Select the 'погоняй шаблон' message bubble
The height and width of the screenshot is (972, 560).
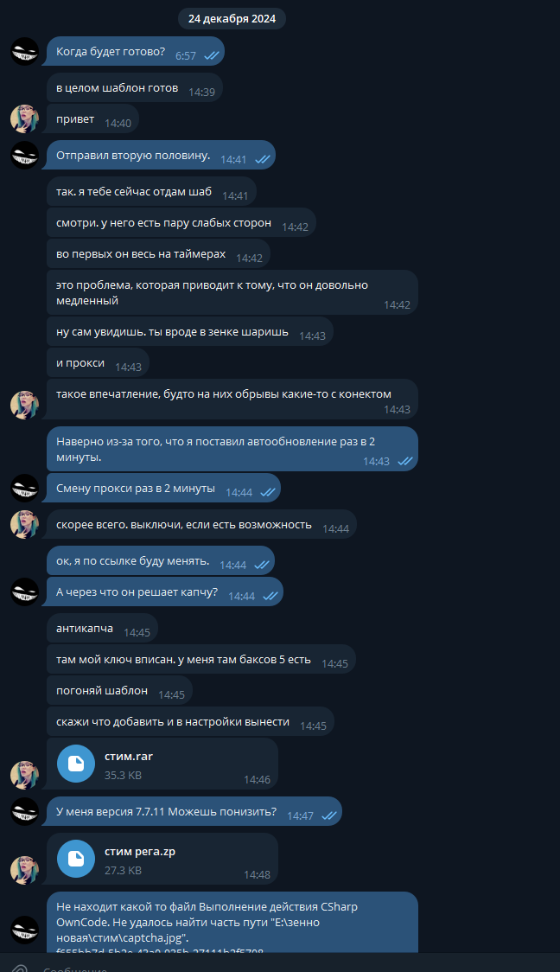pyautogui.click(x=119, y=691)
